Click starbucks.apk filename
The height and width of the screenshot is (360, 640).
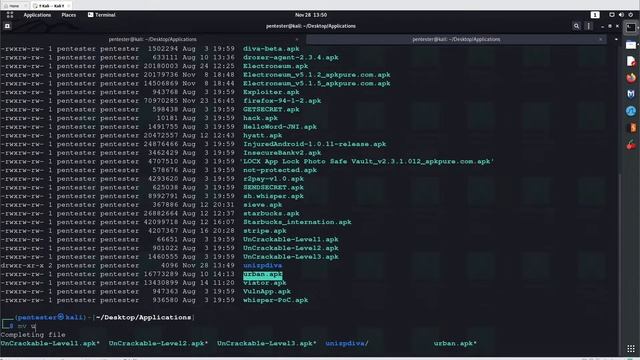(x=271, y=213)
